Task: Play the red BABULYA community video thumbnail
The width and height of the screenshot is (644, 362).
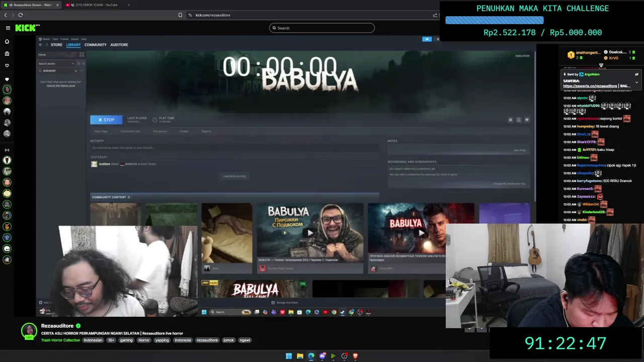Action: 421,233
